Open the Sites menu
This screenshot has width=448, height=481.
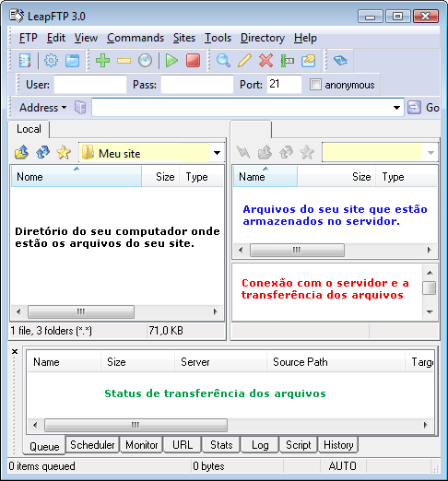click(184, 38)
